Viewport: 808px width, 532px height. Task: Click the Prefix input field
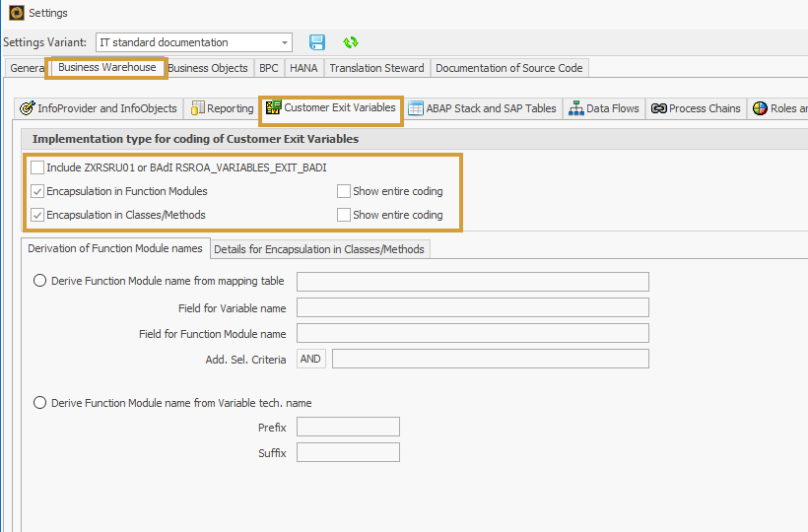[348, 427]
